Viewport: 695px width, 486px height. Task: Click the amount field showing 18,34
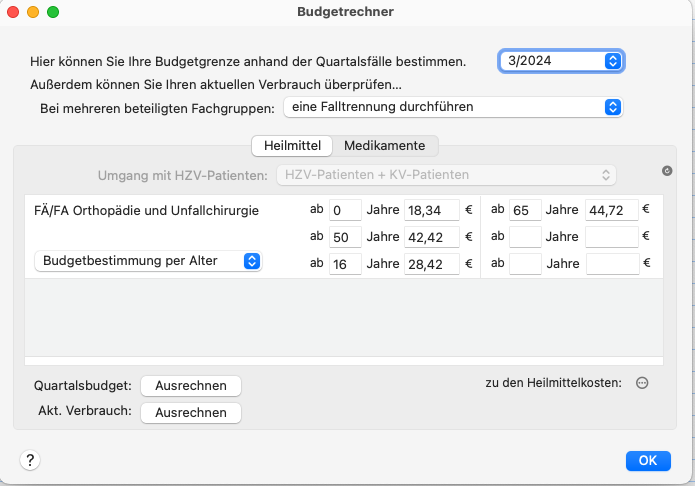click(431, 210)
